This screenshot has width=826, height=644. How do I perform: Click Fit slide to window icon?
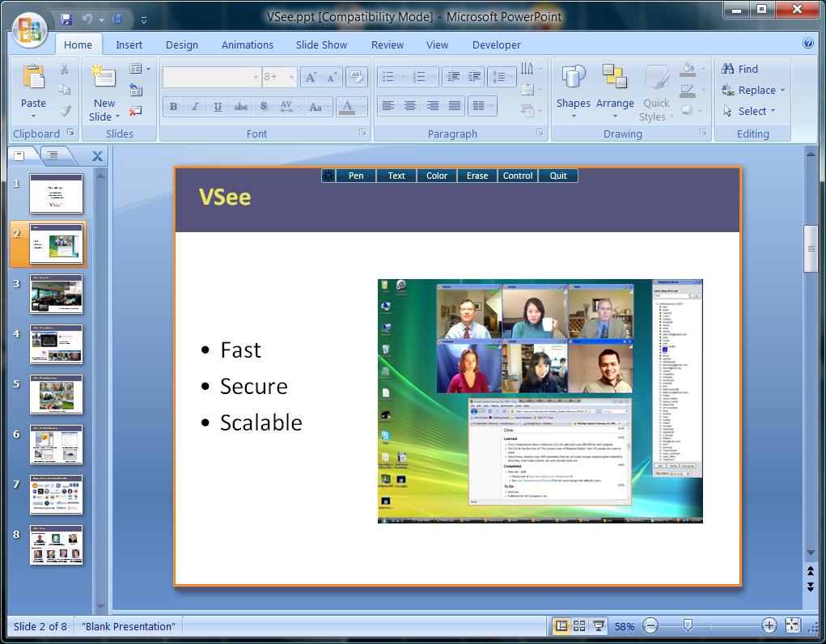click(793, 626)
